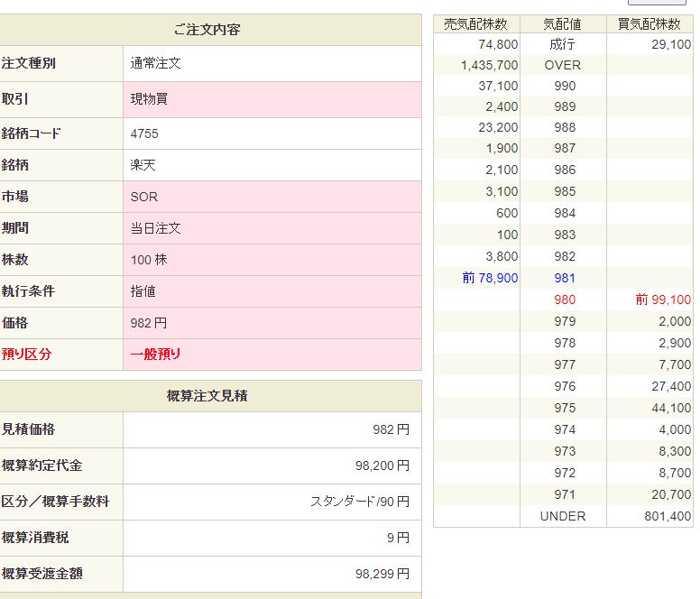Click the 801,400 buy quantity

pos(668,516)
